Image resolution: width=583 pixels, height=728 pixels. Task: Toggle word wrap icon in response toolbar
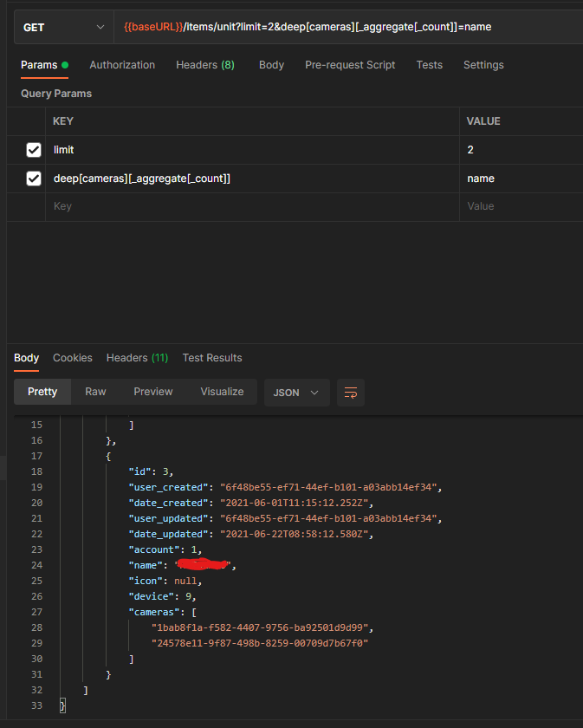pos(351,393)
